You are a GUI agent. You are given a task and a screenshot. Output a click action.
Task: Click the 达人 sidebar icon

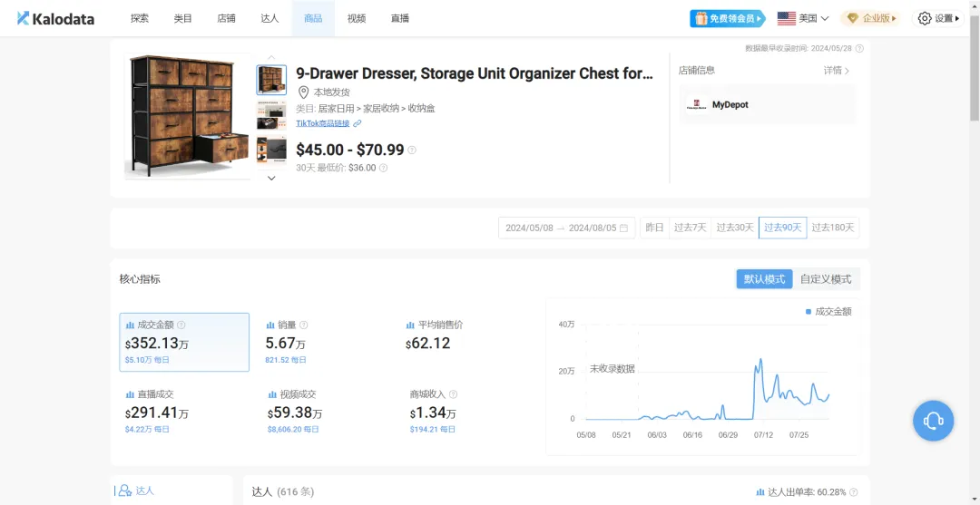click(125, 490)
